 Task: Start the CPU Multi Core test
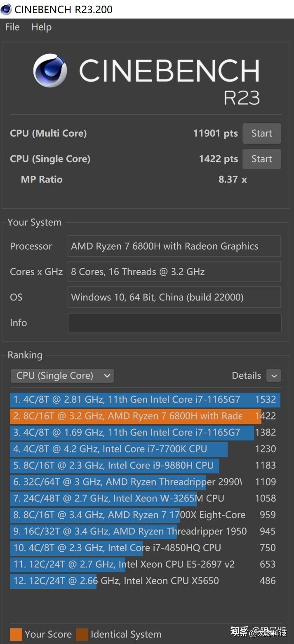coord(261,133)
